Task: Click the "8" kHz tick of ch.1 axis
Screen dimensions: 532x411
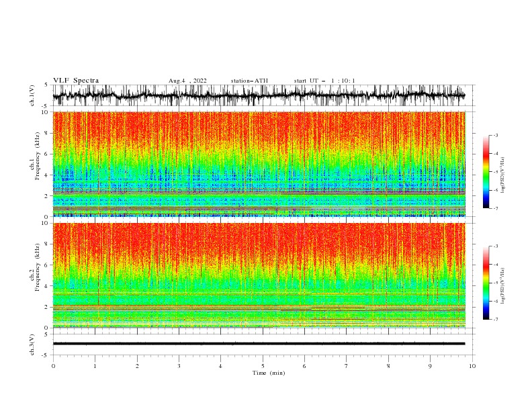Action: click(x=46, y=133)
